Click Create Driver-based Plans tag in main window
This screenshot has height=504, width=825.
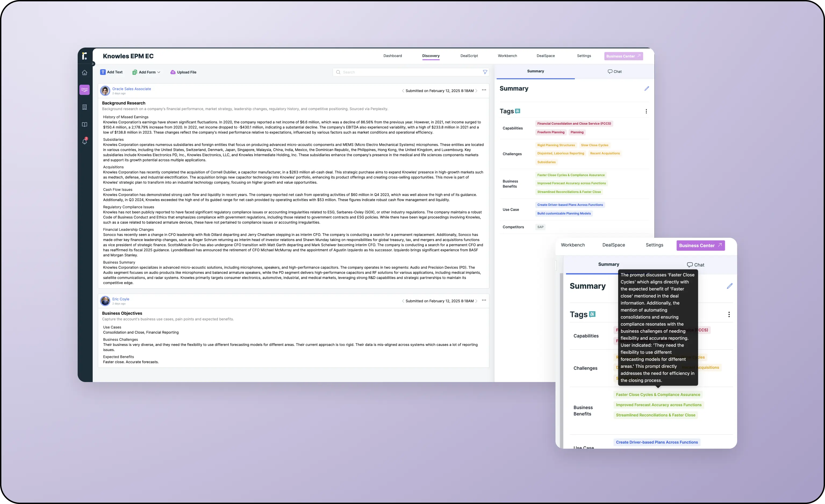coord(570,205)
